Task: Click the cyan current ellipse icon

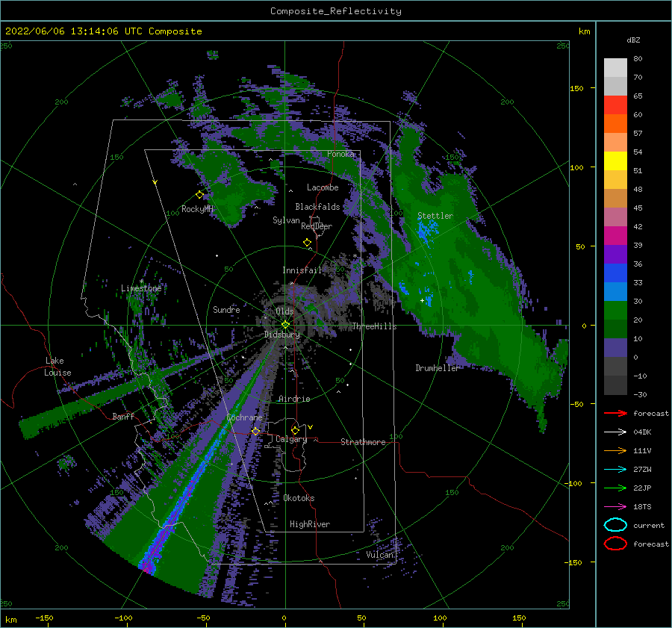Action: pos(615,525)
